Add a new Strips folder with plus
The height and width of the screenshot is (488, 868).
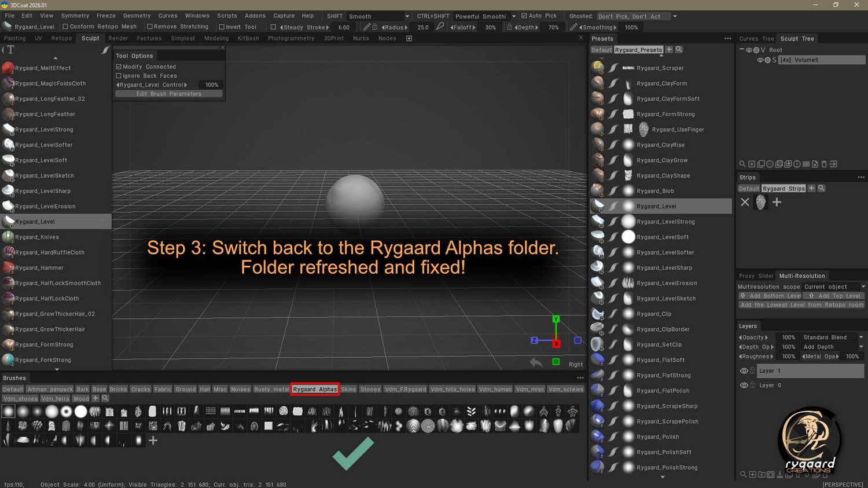[811, 188]
